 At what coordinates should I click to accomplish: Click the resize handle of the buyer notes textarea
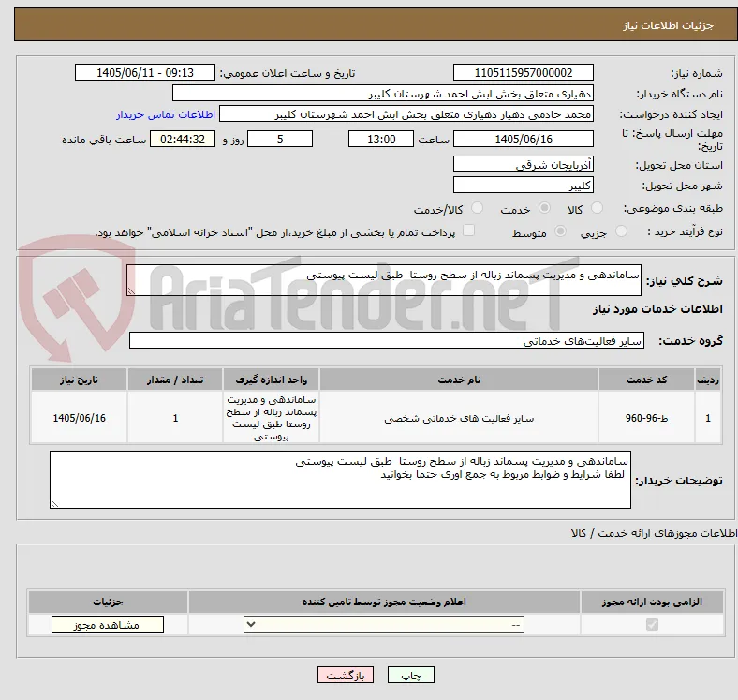54,504
